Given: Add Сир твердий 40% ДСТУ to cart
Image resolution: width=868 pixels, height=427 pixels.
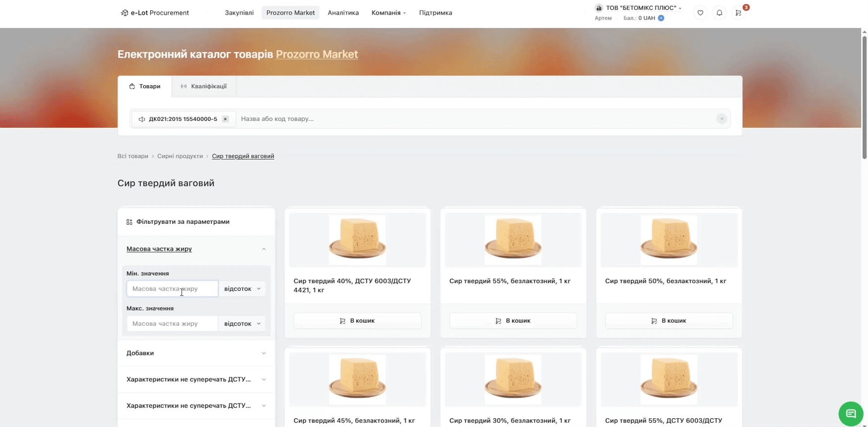Looking at the screenshot, I should (x=358, y=321).
